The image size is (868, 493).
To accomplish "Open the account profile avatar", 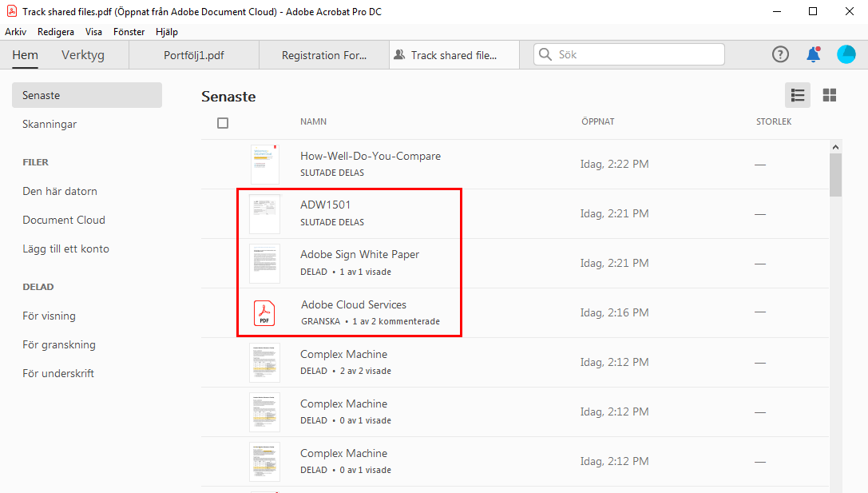I will coord(846,54).
